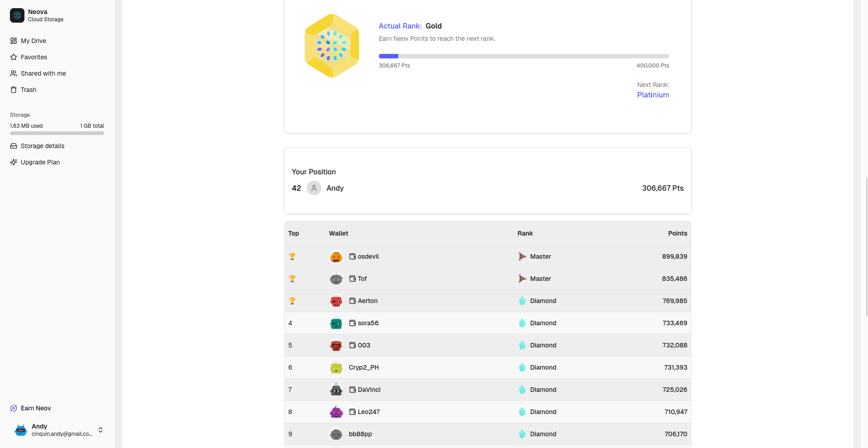Click the first place trophy icon
This screenshot has height=448, width=868.
[292, 256]
